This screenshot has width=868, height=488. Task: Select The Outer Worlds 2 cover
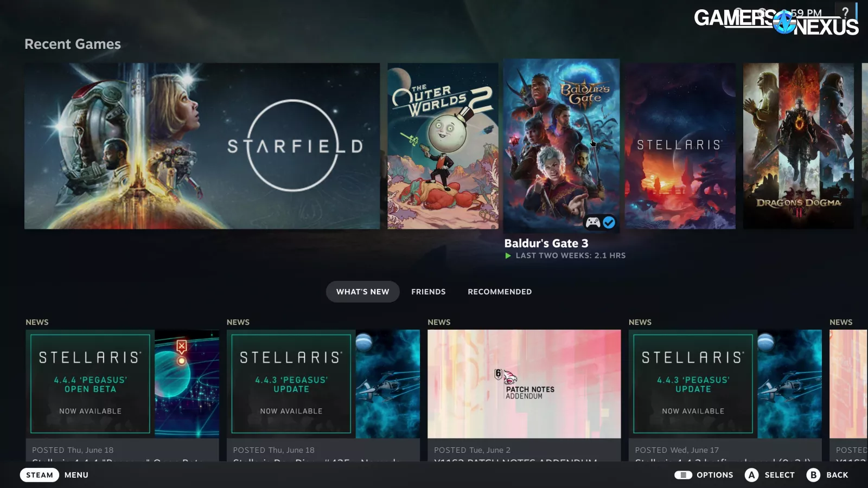click(443, 146)
